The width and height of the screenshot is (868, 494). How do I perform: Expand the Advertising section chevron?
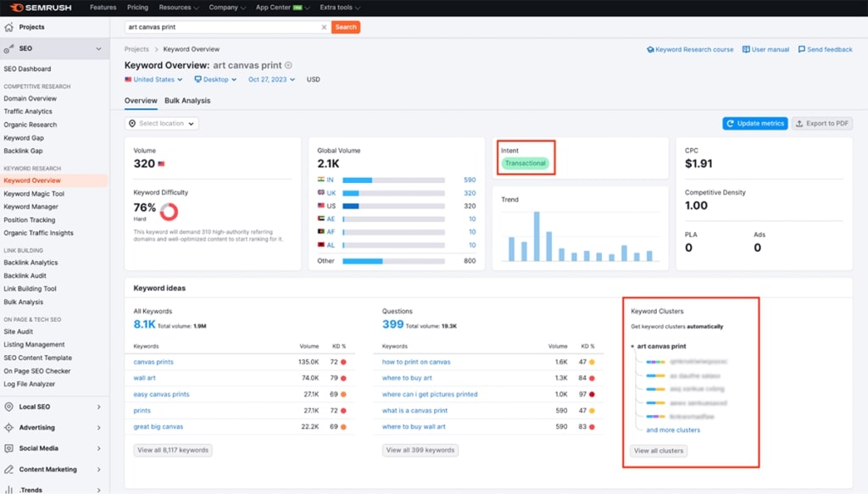coord(98,428)
